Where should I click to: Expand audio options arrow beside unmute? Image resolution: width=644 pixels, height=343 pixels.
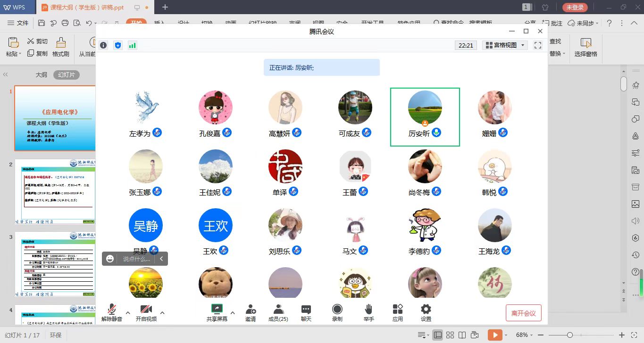pyautogui.click(x=128, y=312)
